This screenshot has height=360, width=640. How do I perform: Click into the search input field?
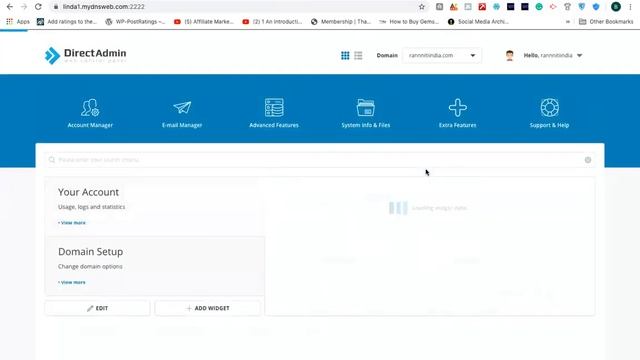319,160
